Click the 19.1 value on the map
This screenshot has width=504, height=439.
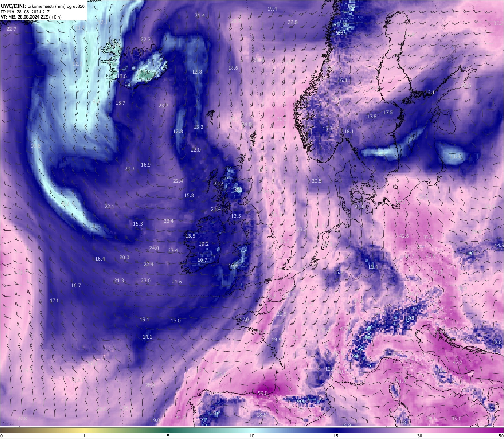(145, 319)
